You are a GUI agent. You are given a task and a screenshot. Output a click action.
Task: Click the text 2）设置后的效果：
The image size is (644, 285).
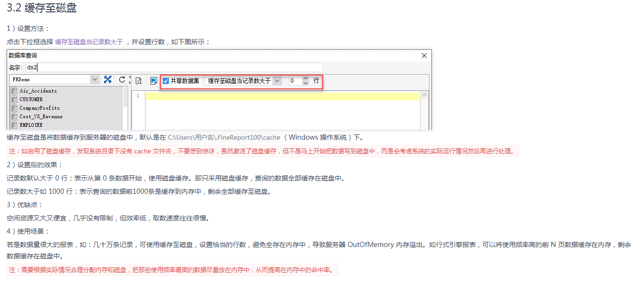click(35, 165)
